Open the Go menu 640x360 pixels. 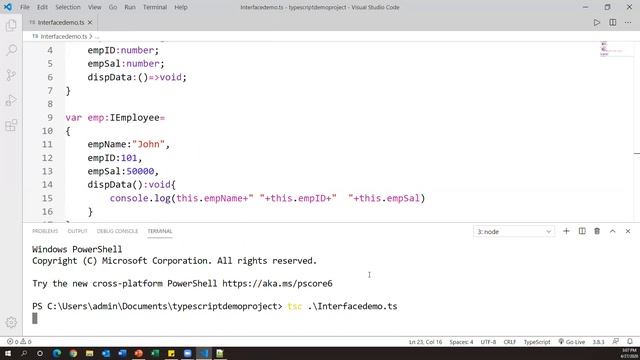click(113, 7)
